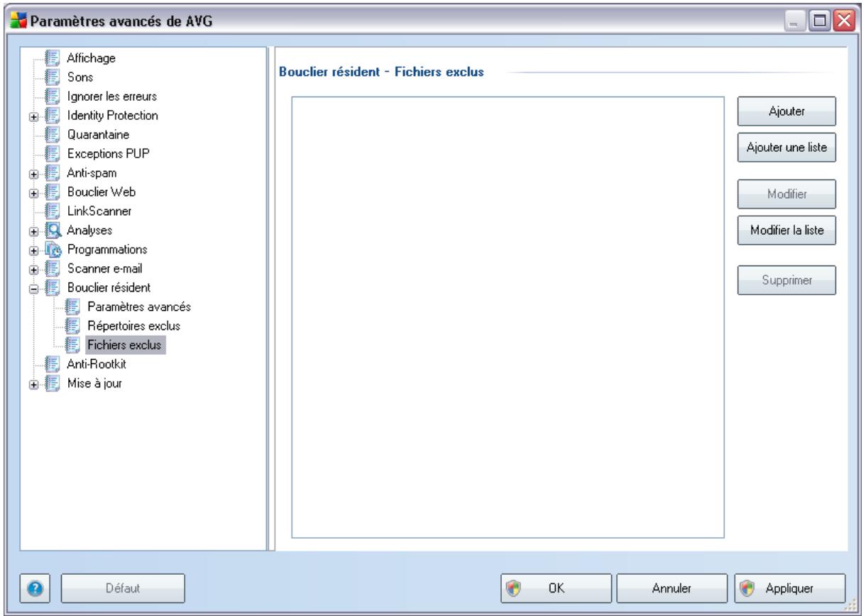Click the Annuler button
The width and height of the screenshot is (866, 616).
pos(673,588)
